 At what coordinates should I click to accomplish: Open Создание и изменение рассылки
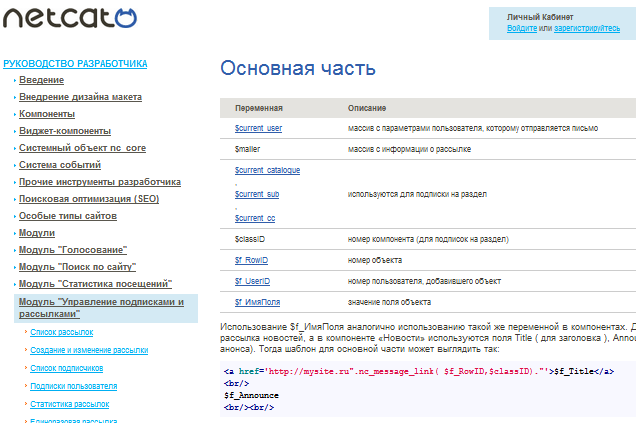(x=89, y=350)
